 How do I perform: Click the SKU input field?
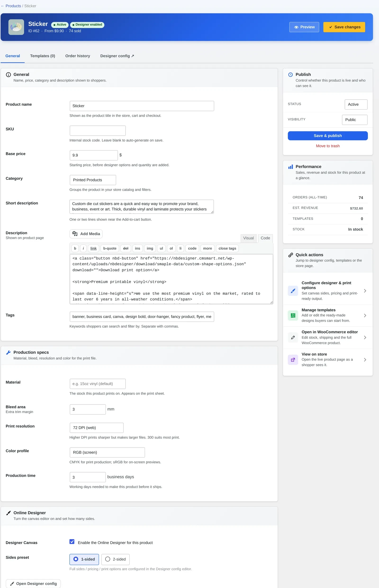tap(98, 131)
